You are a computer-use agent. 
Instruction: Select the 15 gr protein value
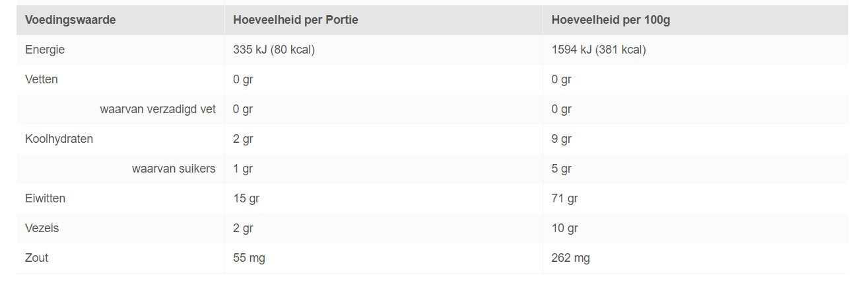point(246,198)
